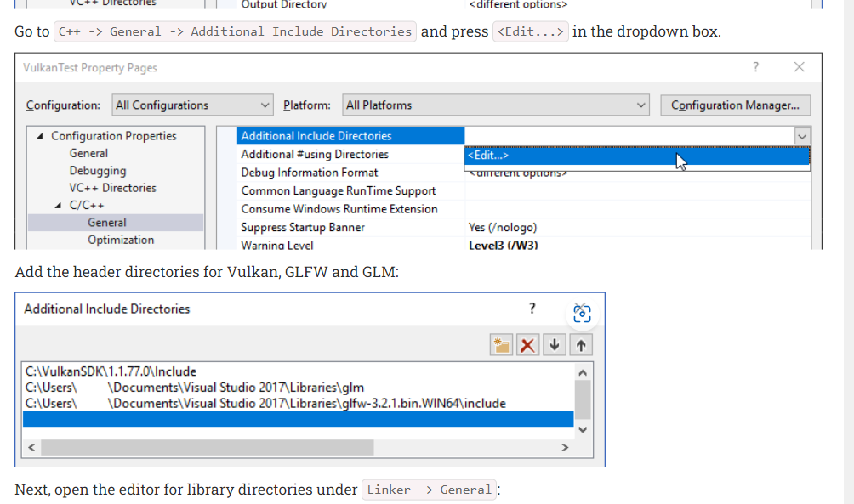Screen dimensions: 854x504
Task: Select the Debug Information Format property
Action: point(310,173)
